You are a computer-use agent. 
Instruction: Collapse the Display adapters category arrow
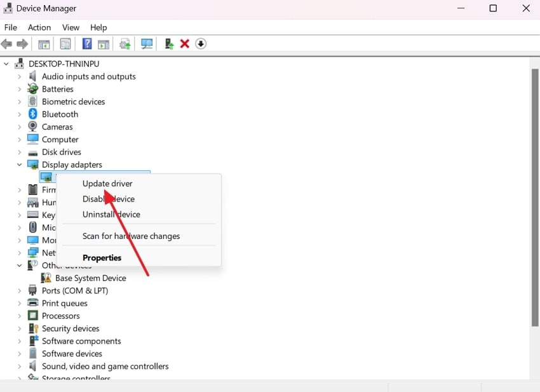pyautogui.click(x=19, y=165)
